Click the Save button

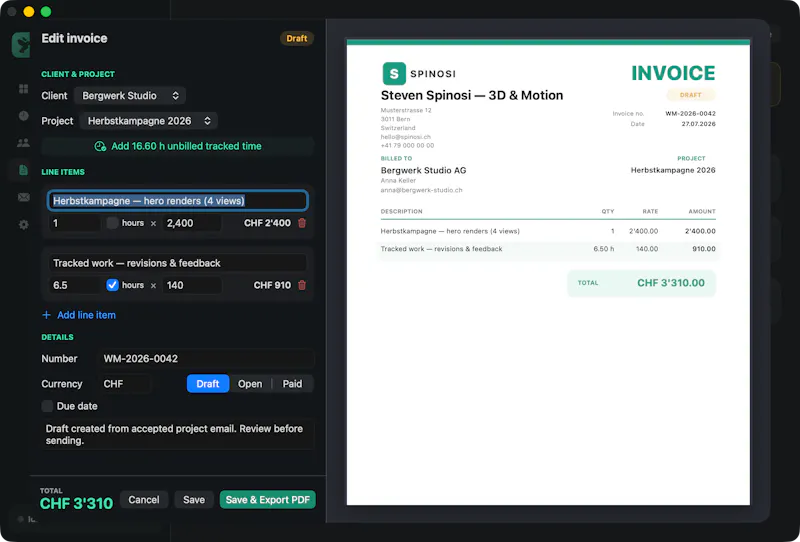(x=194, y=500)
